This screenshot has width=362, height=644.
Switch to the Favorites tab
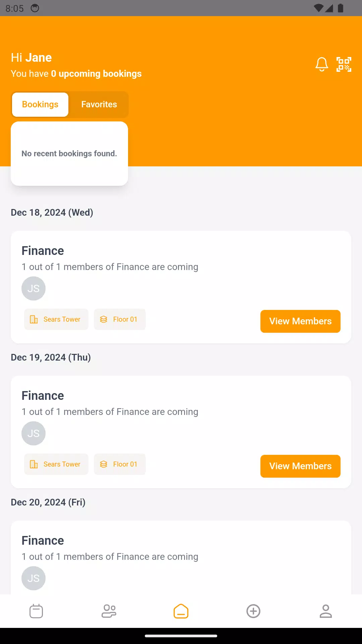[99, 105]
